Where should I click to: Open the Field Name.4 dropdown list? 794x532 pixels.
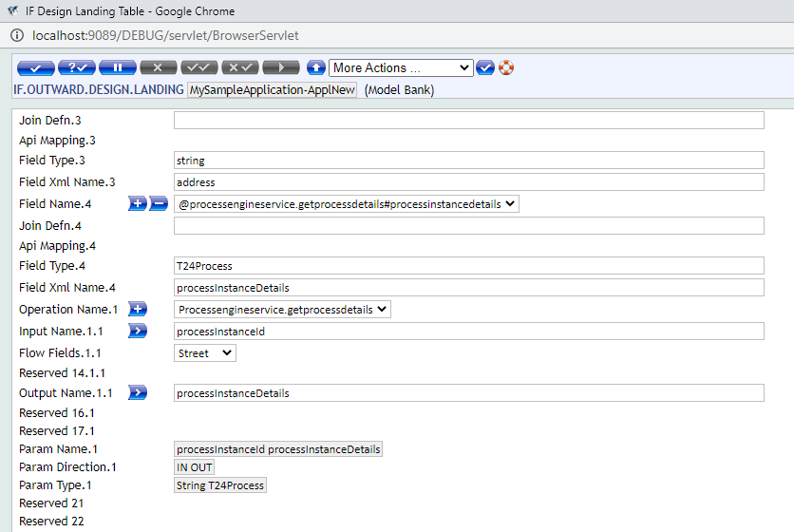coord(347,204)
